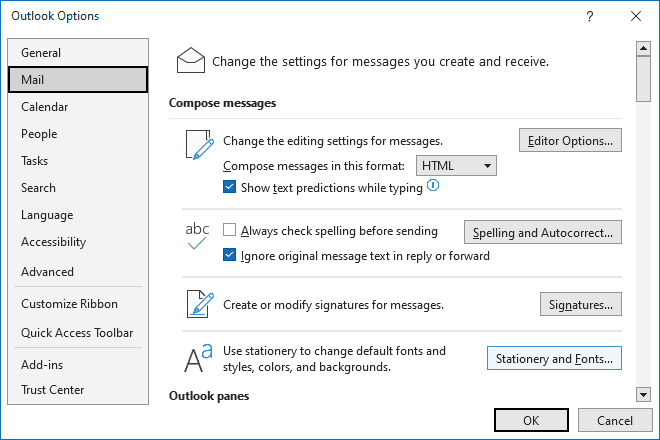Click the scrollbar up arrow

tap(644, 48)
